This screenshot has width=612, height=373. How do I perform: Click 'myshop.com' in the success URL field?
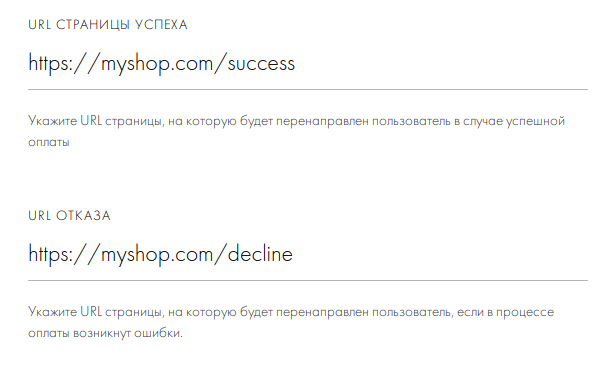[x=157, y=65]
